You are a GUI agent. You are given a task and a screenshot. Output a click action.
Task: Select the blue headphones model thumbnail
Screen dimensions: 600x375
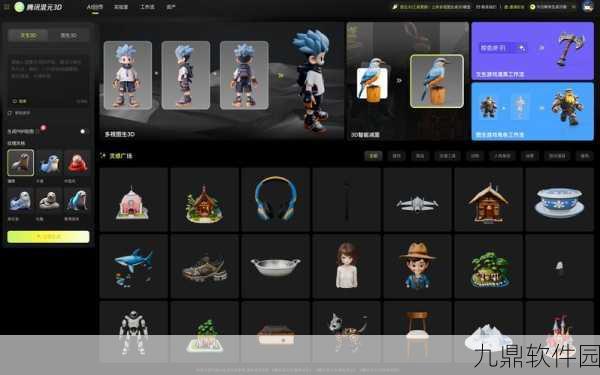pyautogui.click(x=276, y=199)
